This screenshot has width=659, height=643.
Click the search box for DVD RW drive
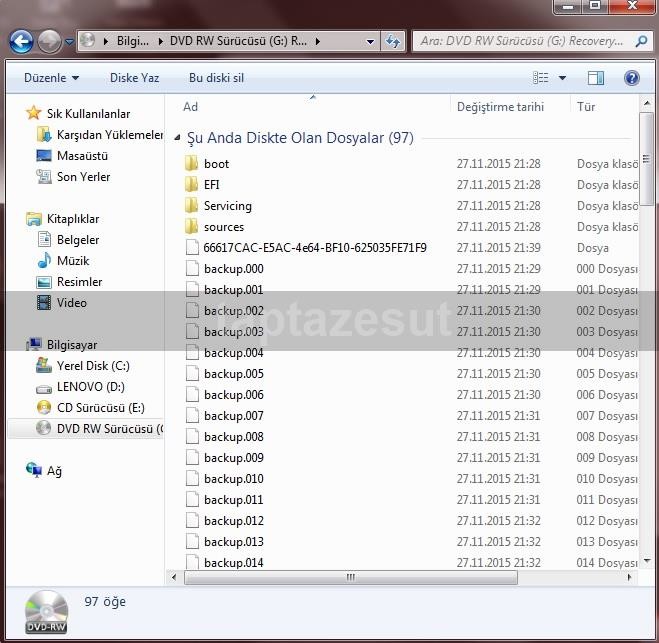520,42
